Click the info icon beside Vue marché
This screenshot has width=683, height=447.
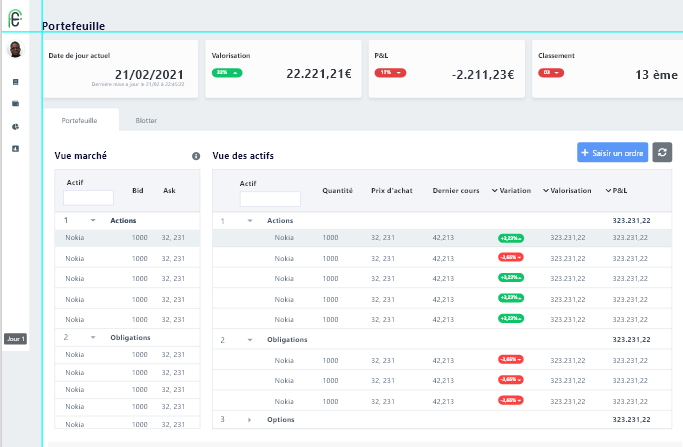click(196, 156)
